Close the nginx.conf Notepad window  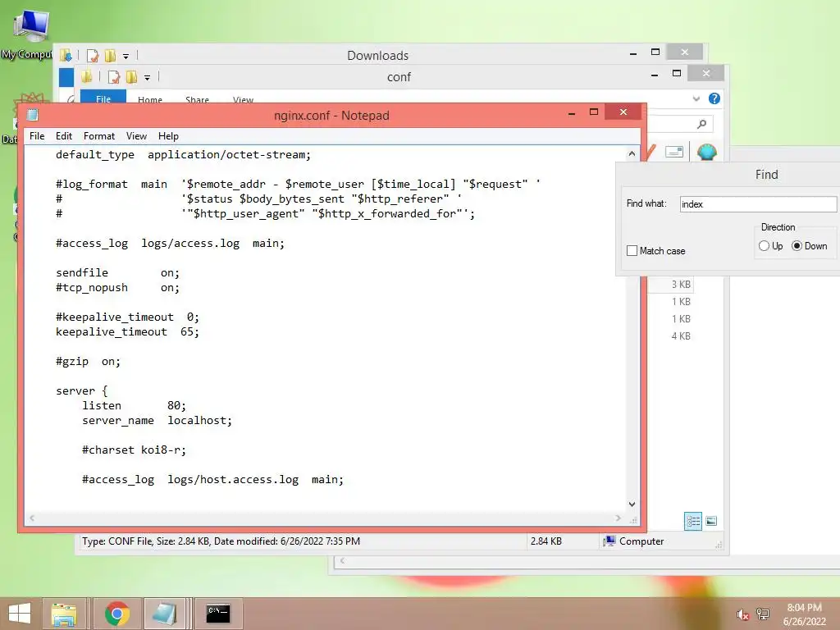click(623, 112)
